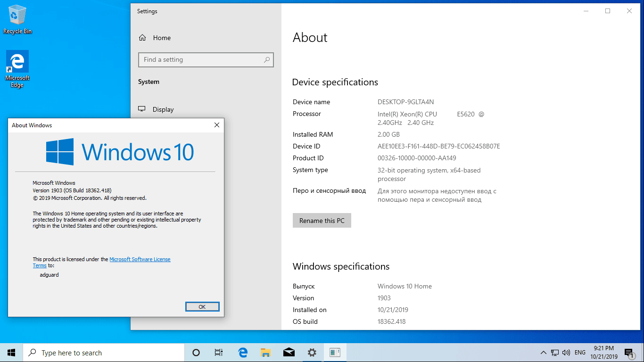Screen dimensions: 644x362
Task: Click the search magnifier in Find a setting
Action: [267, 60]
